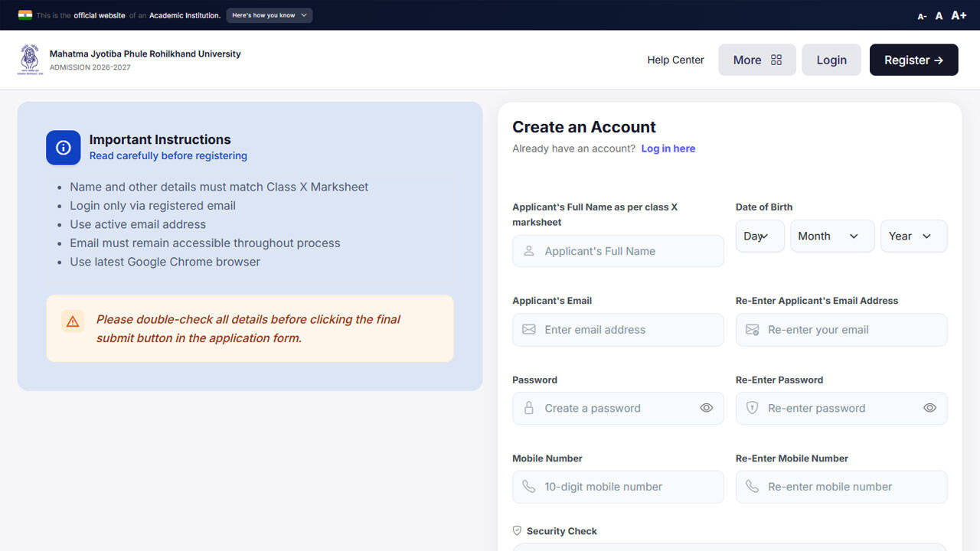Click the grid icon in More button

pyautogui.click(x=776, y=60)
